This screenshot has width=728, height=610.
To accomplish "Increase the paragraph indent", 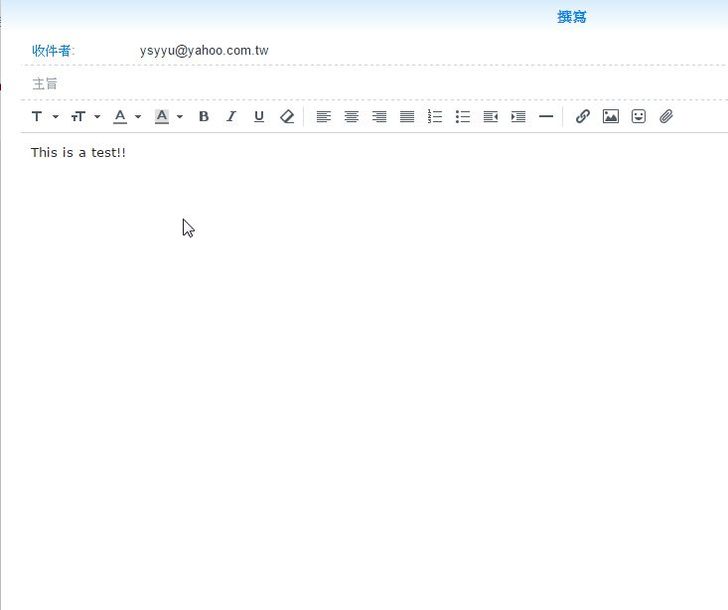I will [518, 116].
